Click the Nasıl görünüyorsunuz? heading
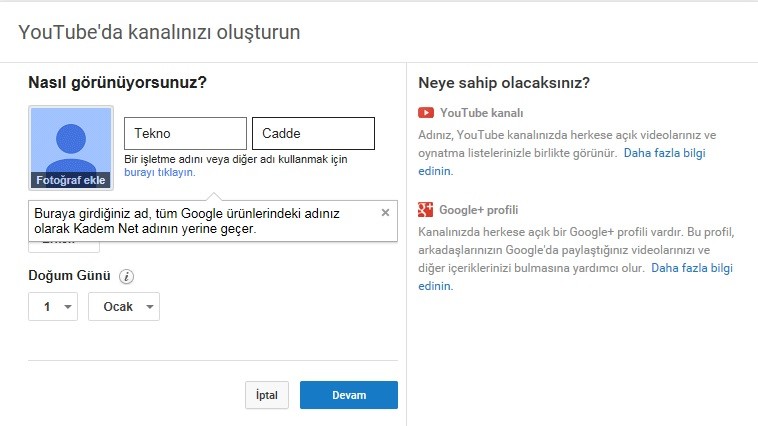The width and height of the screenshot is (758, 426). (117, 82)
